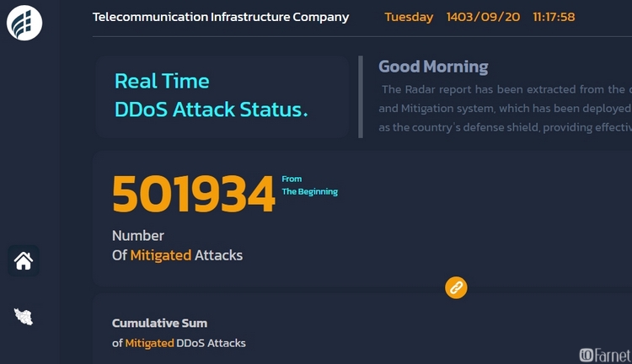Click the Good Morning heading
Viewport: 632px width, 364px height.
(433, 67)
